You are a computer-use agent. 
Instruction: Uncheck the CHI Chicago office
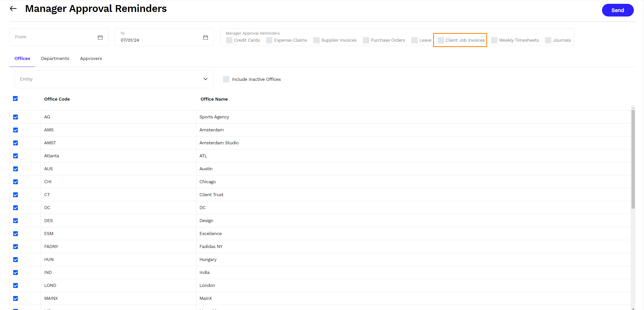point(16,182)
